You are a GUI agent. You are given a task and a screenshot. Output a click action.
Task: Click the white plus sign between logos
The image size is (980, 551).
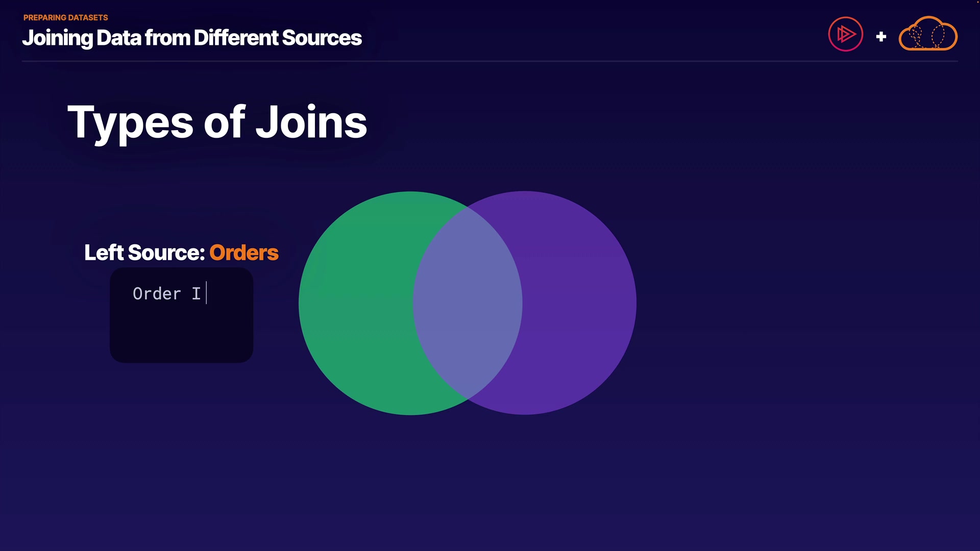[x=881, y=37]
